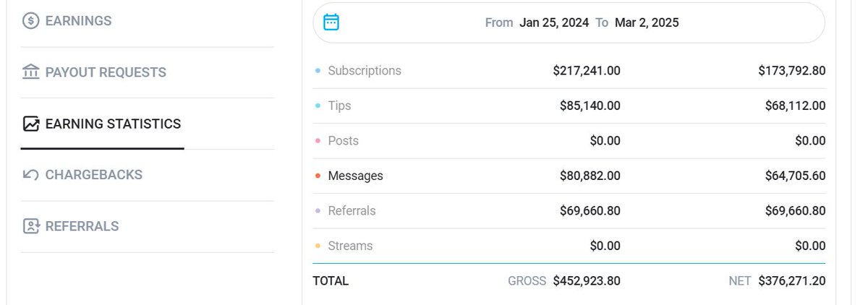Click the Payout Requests bank icon
The height and width of the screenshot is (305, 868).
coord(31,72)
